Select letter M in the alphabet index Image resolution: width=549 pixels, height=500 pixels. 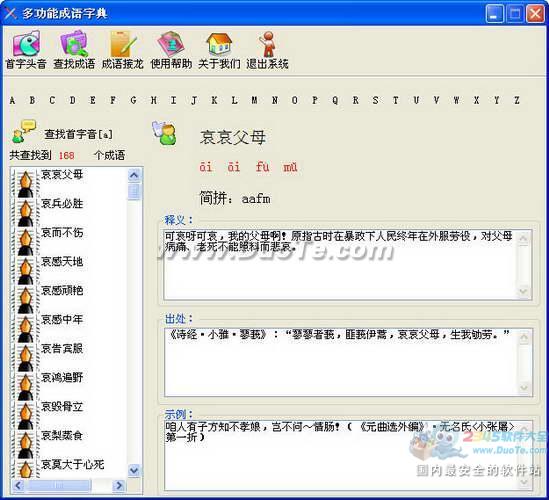coord(255,100)
